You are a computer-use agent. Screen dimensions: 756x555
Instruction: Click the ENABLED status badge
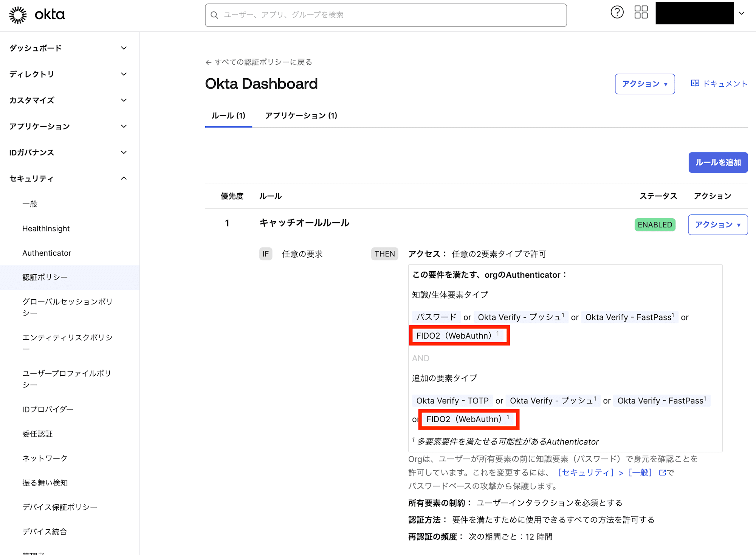coord(655,225)
